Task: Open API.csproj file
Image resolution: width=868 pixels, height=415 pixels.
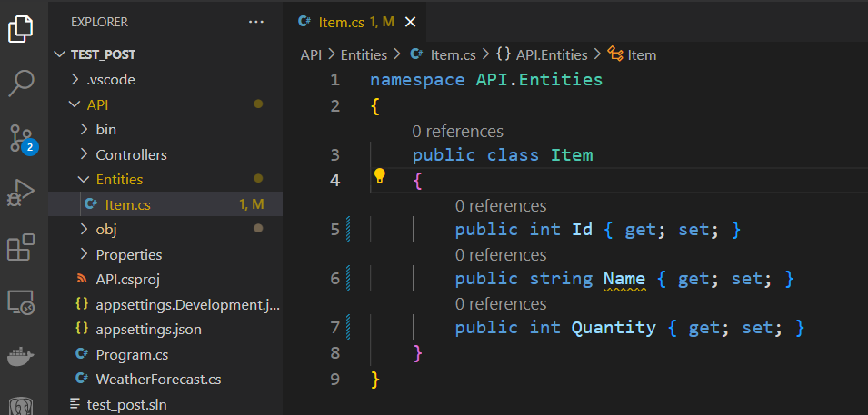Action: (165, 280)
